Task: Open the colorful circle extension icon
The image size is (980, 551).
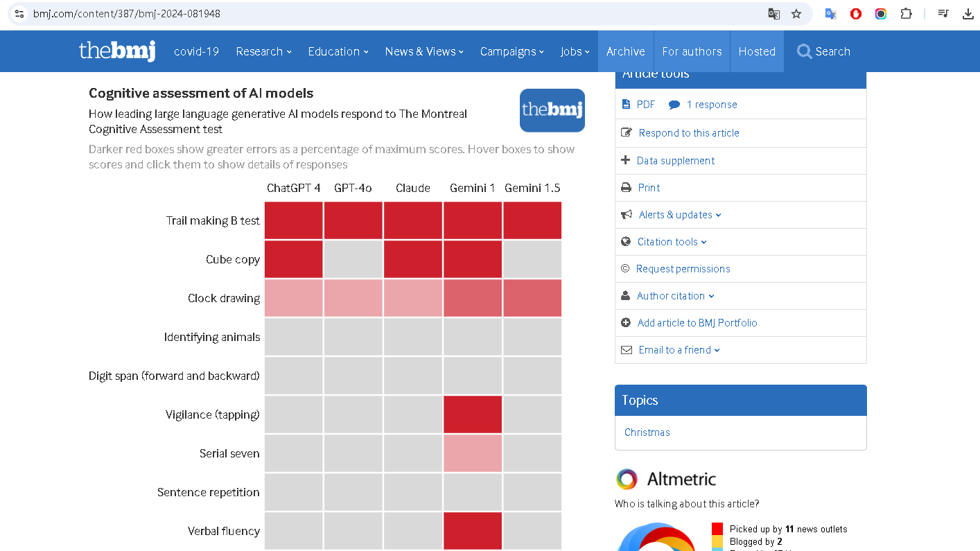Action: pos(881,14)
